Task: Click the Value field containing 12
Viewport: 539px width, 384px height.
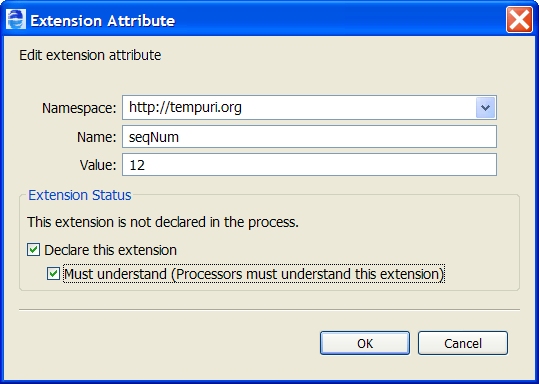Action: click(309, 165)
